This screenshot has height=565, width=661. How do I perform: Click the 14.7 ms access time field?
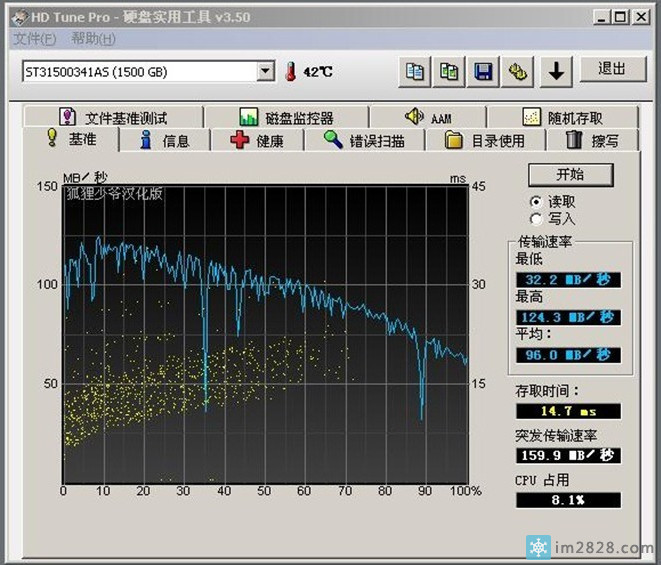point(568,411)
